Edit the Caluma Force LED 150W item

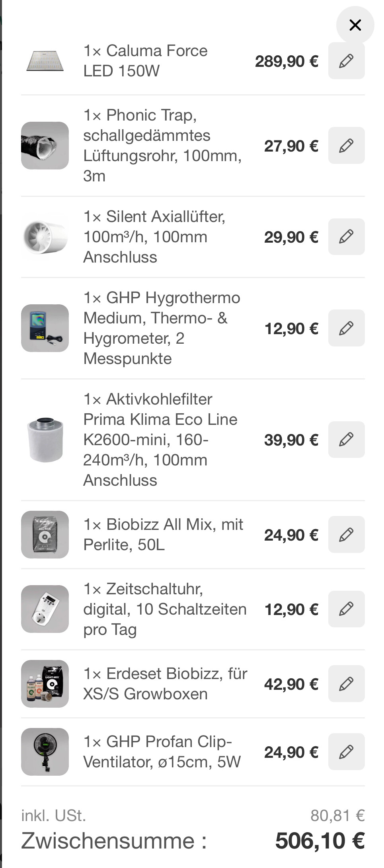click(x=346, y=61)
